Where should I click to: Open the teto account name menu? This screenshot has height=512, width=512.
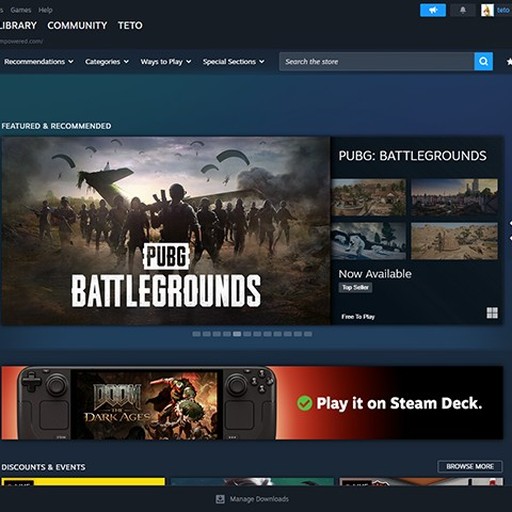504,10
